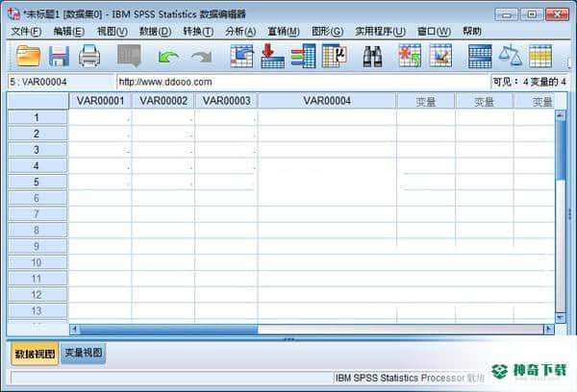Open the 编辑(E) menu
The width and height of the screenshot is (577, 392).
[69, 32]
